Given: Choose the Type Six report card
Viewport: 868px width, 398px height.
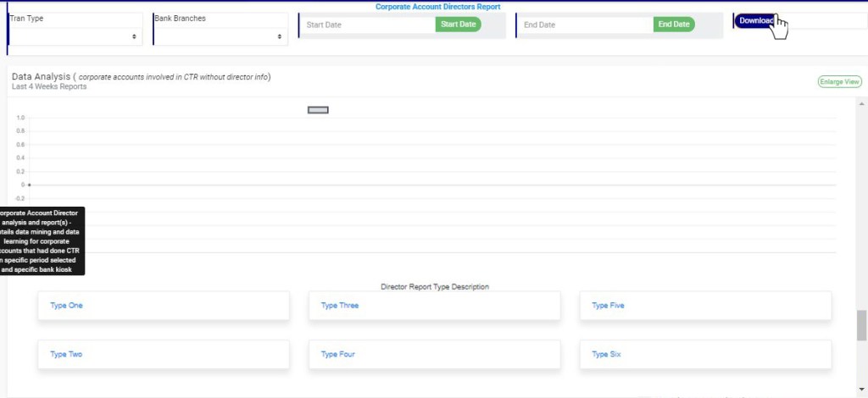Looking at the screenshot, I should point(705,355).
